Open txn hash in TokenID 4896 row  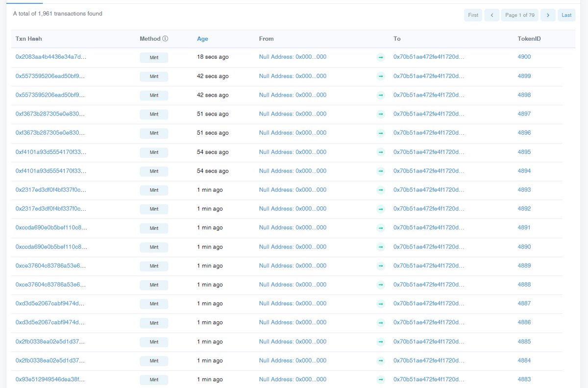(x=51, y=133)
